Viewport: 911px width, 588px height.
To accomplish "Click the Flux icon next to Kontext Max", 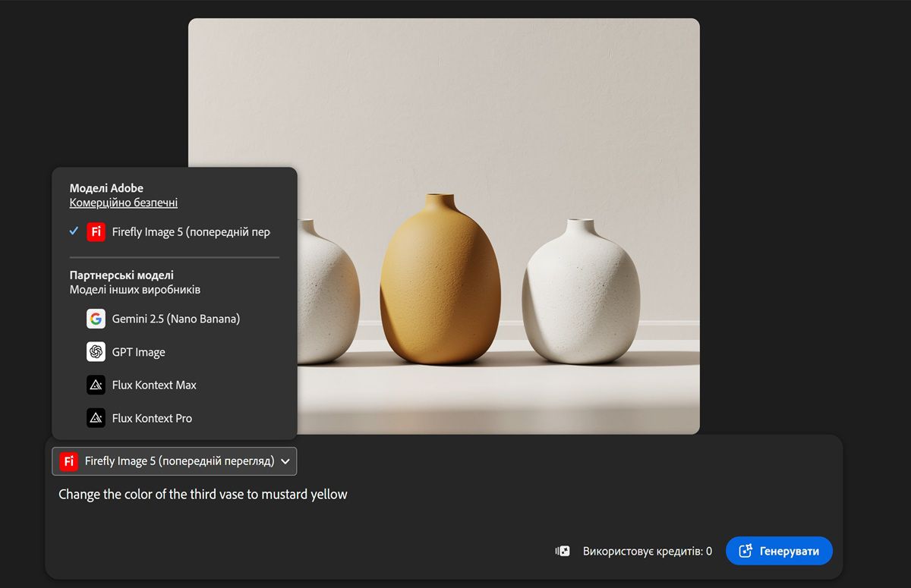I will coord(96,385).
